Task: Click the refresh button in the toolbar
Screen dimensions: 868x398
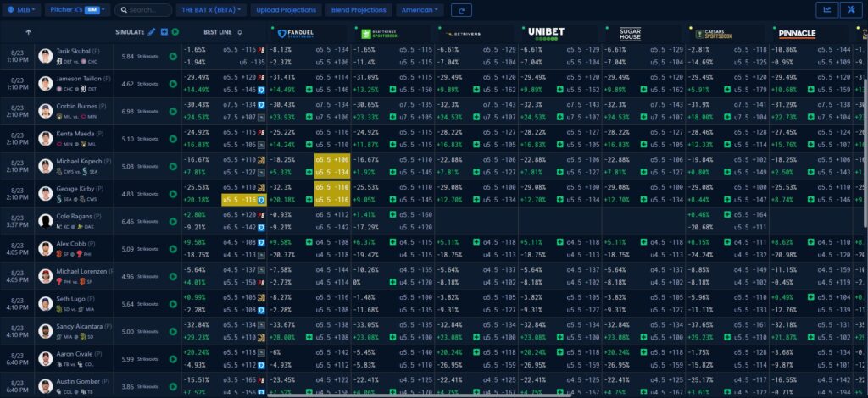Action: [461, 10]
